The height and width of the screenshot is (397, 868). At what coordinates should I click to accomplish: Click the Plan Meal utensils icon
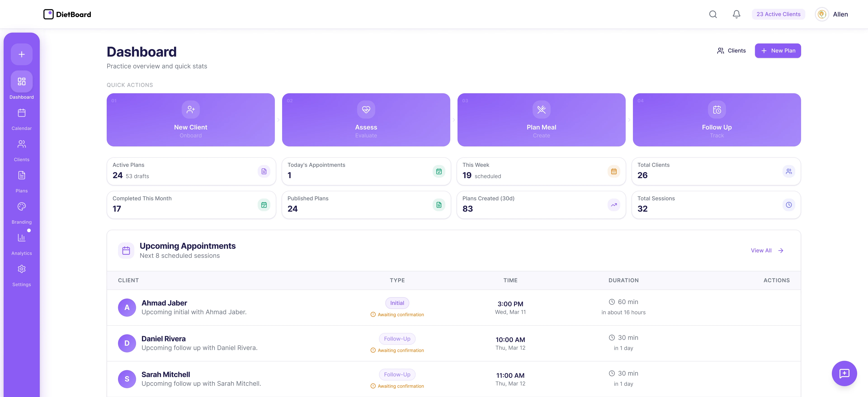[x=541, y=109]
